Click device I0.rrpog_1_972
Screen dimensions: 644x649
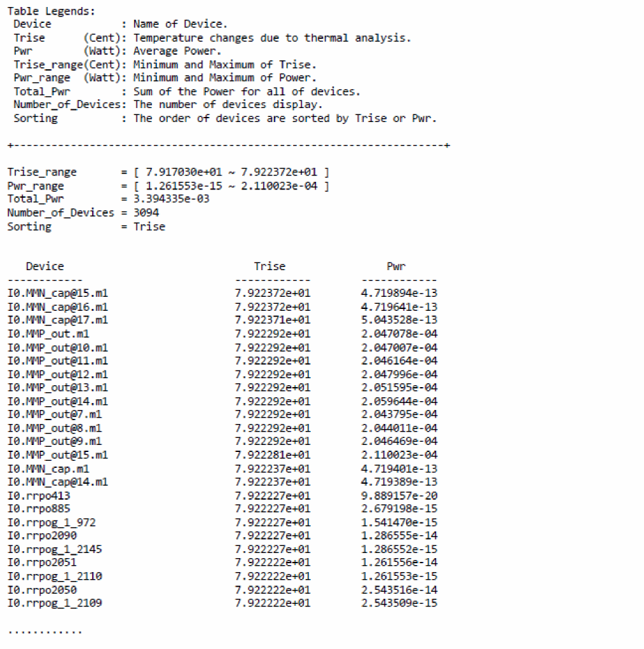pos(51,523)
